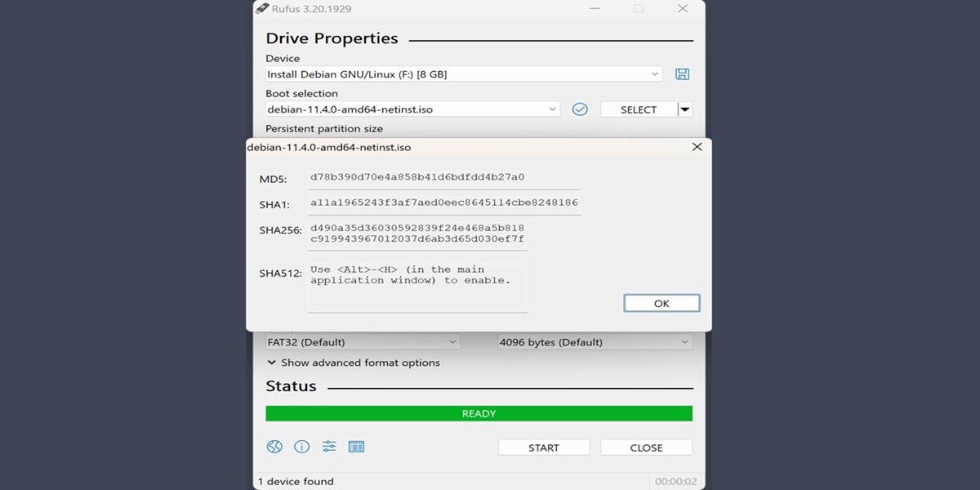Open Rufus settings using the sliders icon
980x490 pixels.
point(329,447)
